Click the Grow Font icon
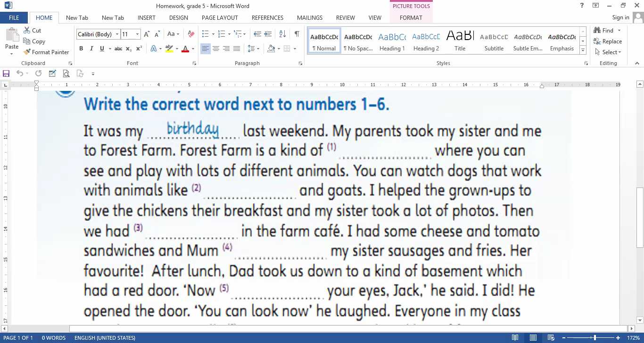The width and height of the screenshot is (644, 343). (147, 34)
